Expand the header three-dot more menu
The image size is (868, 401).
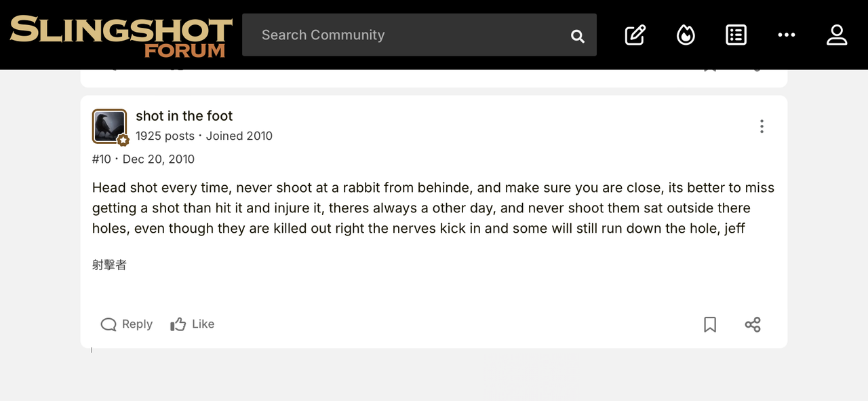click(787, 35)
